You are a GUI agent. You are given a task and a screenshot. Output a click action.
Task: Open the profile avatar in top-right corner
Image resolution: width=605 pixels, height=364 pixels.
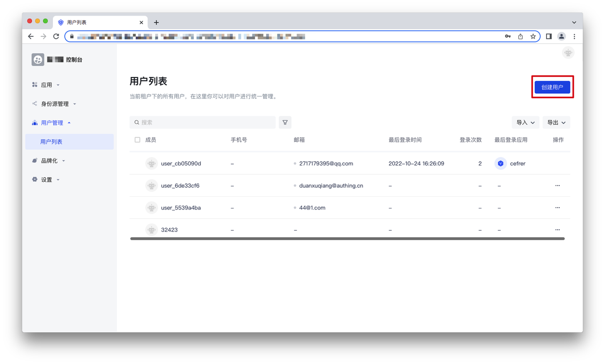pyautogui.click(x=568, y=52)
